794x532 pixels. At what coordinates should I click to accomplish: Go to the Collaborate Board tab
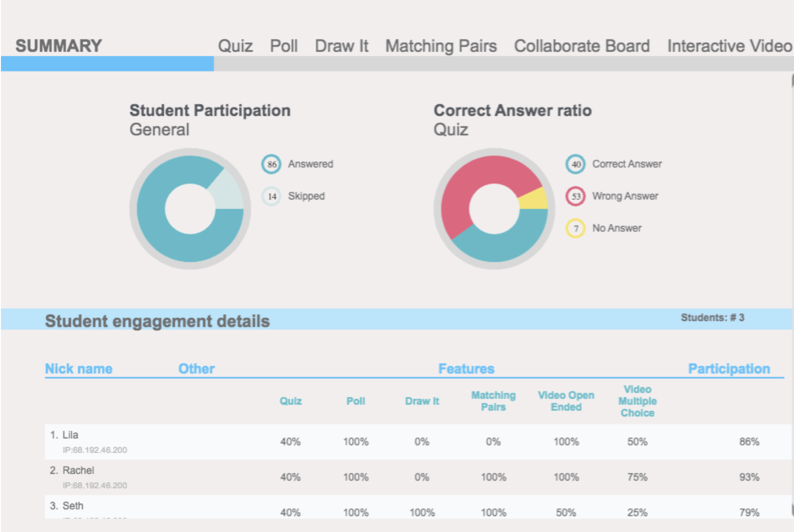[581, 46]
